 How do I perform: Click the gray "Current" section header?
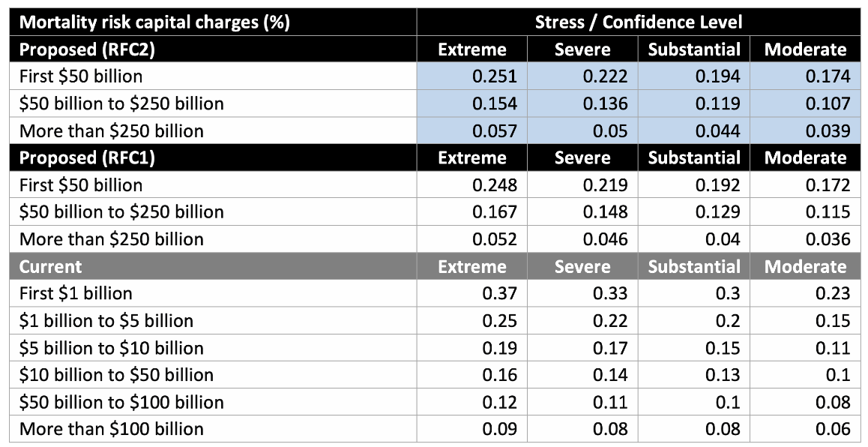point(51,267)
